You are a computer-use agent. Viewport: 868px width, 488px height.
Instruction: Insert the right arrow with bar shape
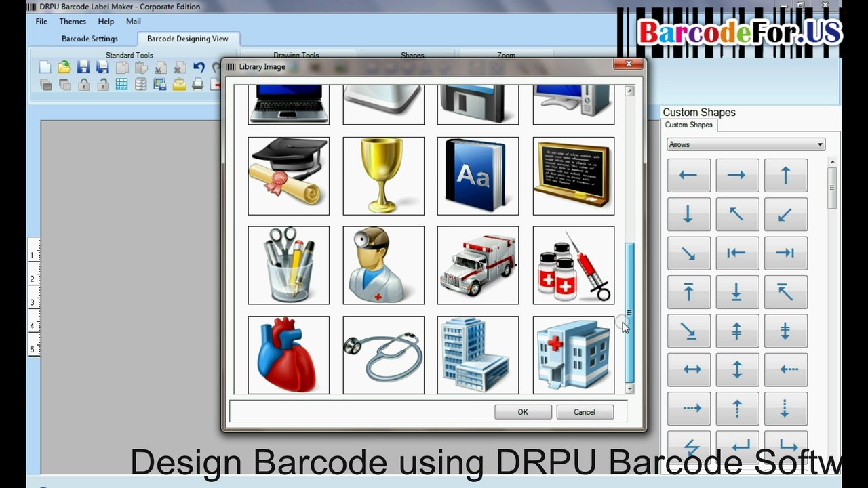pyautogui.click(x=785, y=253)
